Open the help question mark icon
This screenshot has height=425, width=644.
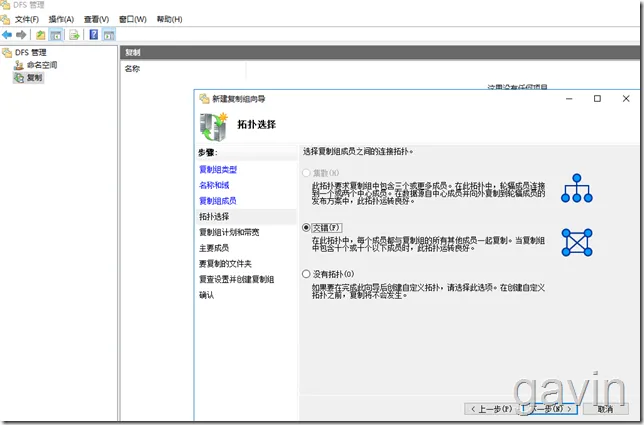click(94, 34)
